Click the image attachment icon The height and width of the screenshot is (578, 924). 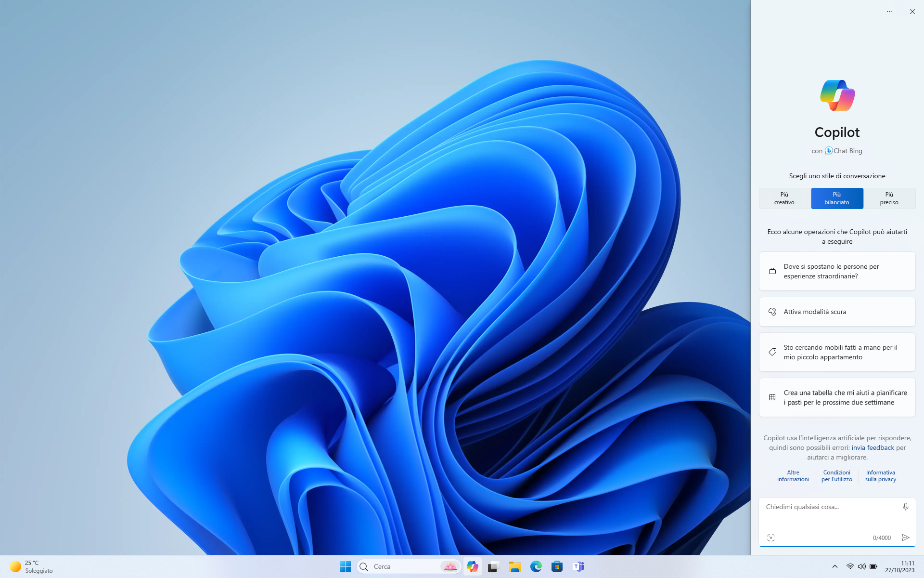click(x=770, y=538)
